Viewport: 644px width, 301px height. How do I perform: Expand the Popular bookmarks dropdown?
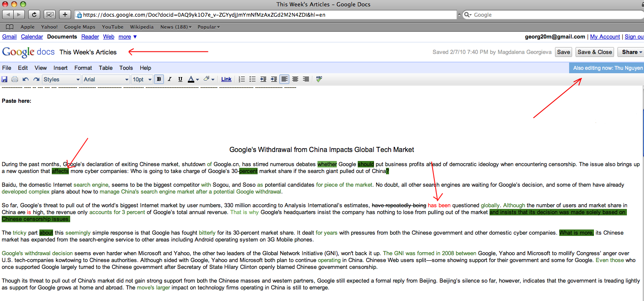pos(209,27)
